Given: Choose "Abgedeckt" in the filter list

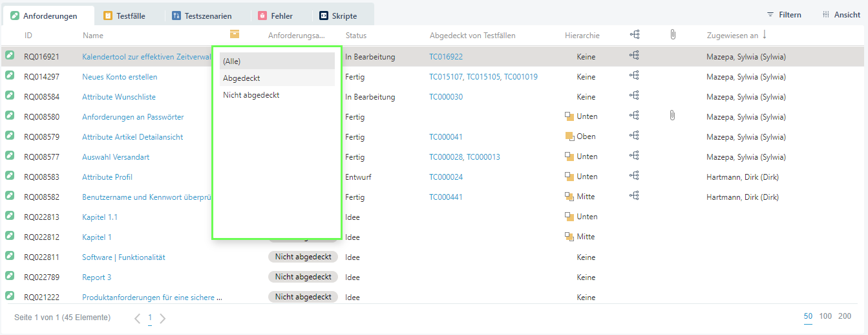Looking at the screenshot, I should point(277,78).
